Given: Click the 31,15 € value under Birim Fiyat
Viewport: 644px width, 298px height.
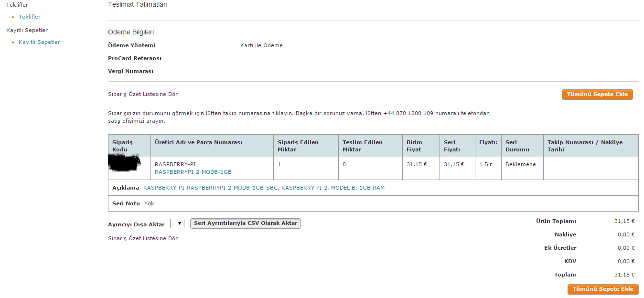Looking at the screenshot, I should click(417, 164).
